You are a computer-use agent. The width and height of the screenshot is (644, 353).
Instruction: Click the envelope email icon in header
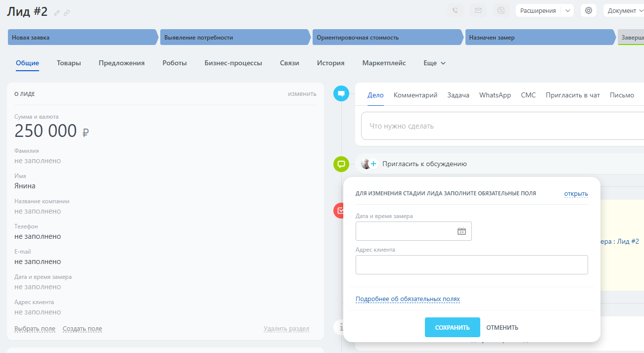pos(478,10)
